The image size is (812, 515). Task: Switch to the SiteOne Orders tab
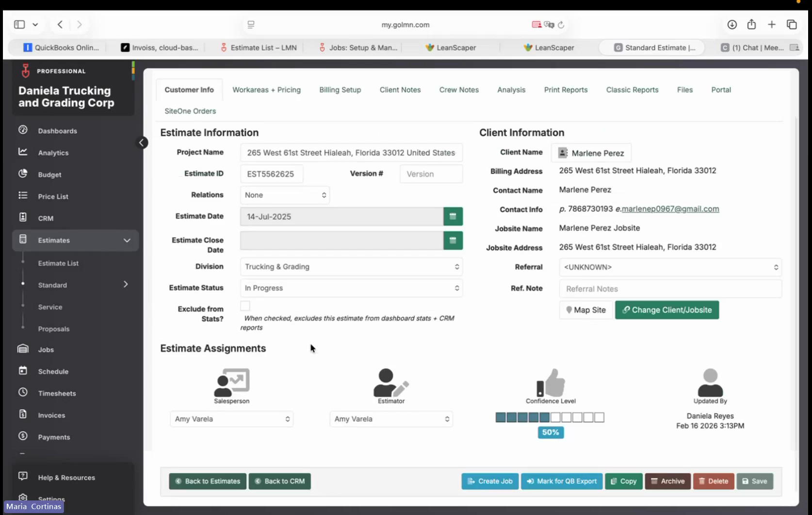pos(190,111)
